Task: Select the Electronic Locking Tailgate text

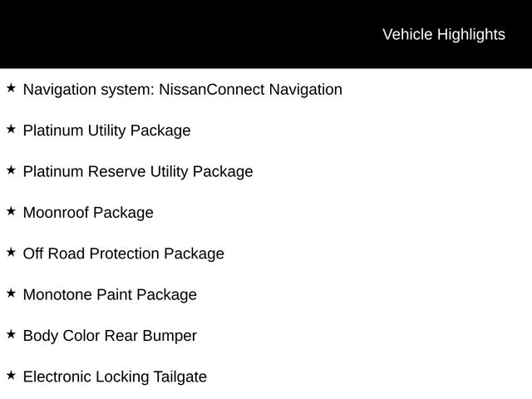Action: tap(115, 377)
